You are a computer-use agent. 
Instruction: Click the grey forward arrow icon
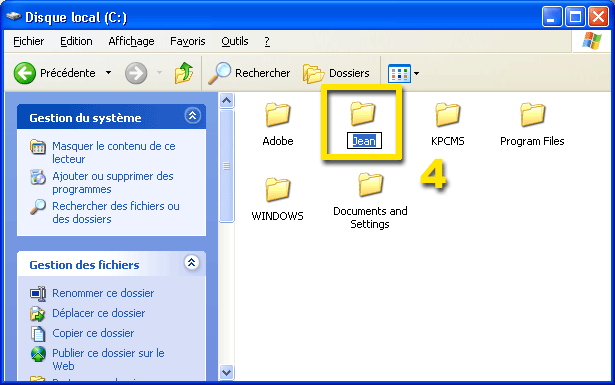coord(136,73)
